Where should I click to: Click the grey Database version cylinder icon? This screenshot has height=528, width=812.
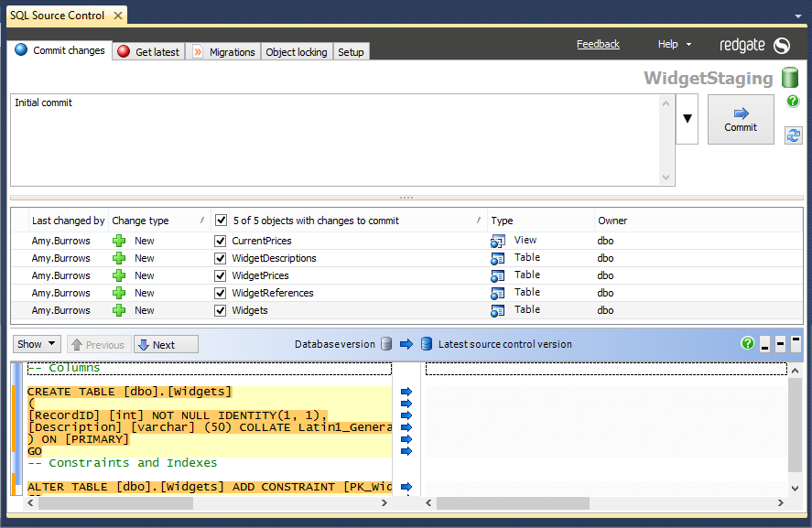coord(386,344)
